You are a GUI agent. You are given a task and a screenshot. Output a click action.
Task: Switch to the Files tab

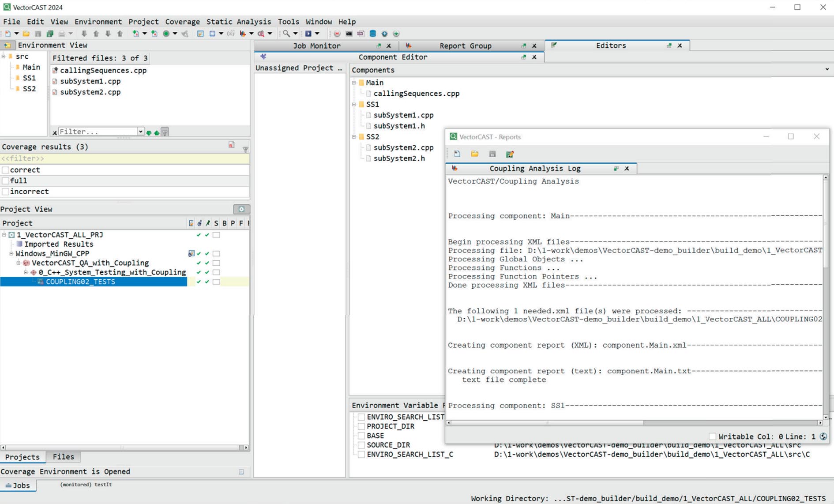tap(63, 457)
